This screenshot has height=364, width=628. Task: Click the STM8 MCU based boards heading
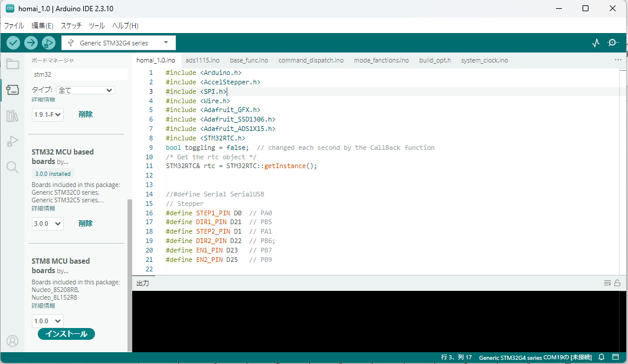pyautogui.click(x=60, y=265)
